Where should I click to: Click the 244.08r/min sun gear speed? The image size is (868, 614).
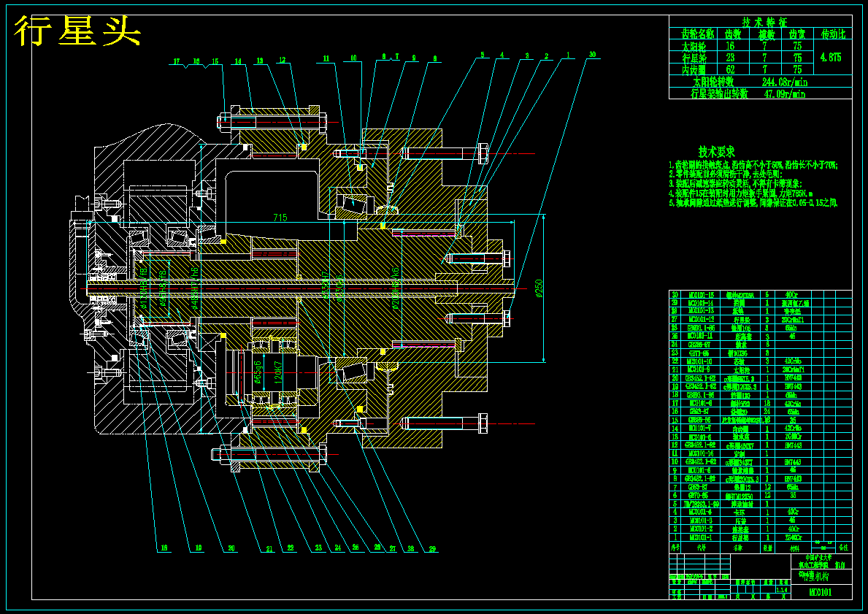click(785, 82)
